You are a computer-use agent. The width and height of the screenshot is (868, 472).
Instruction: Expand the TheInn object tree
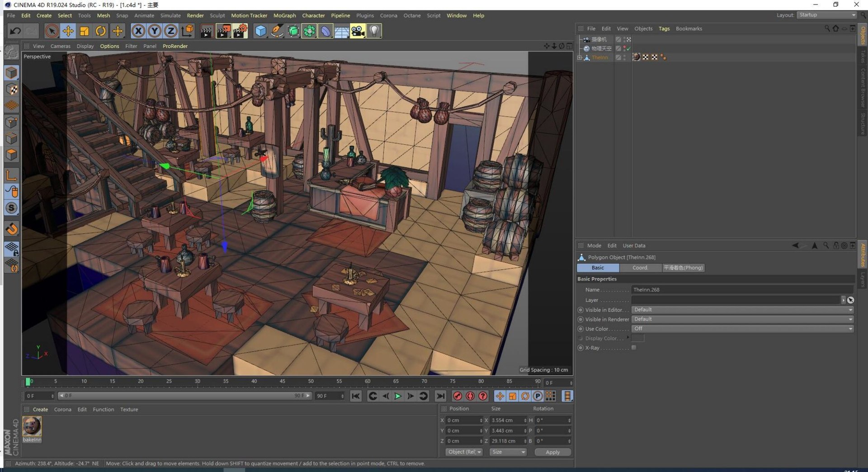[579, 58]
